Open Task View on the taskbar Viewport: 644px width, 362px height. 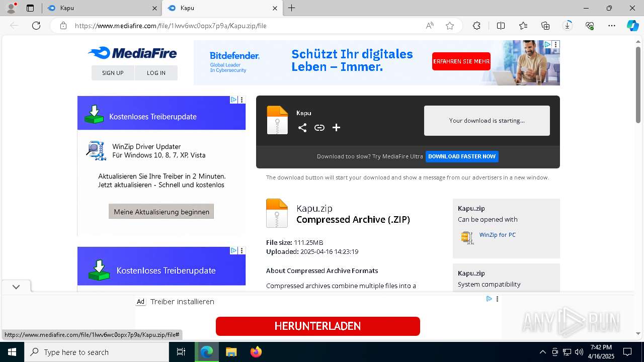pyautogui.click(x=181, y=352)
